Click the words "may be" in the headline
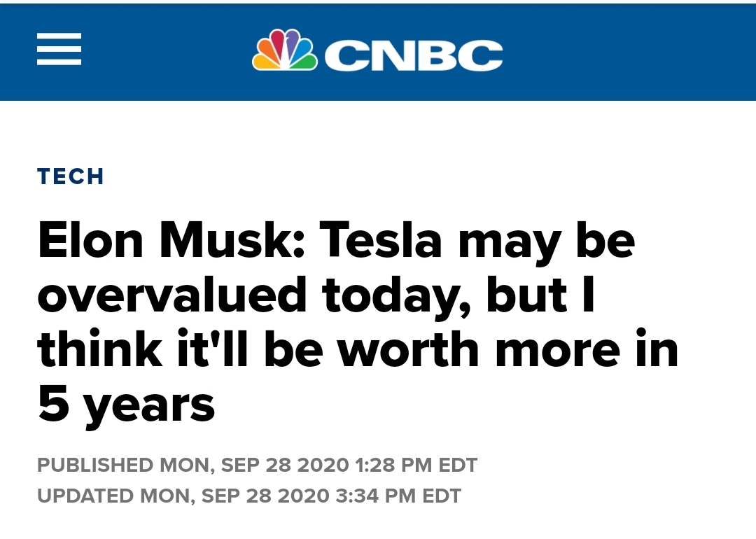Image resolution: width=756 pixels, height=539 pixels. tap(547, 240)
